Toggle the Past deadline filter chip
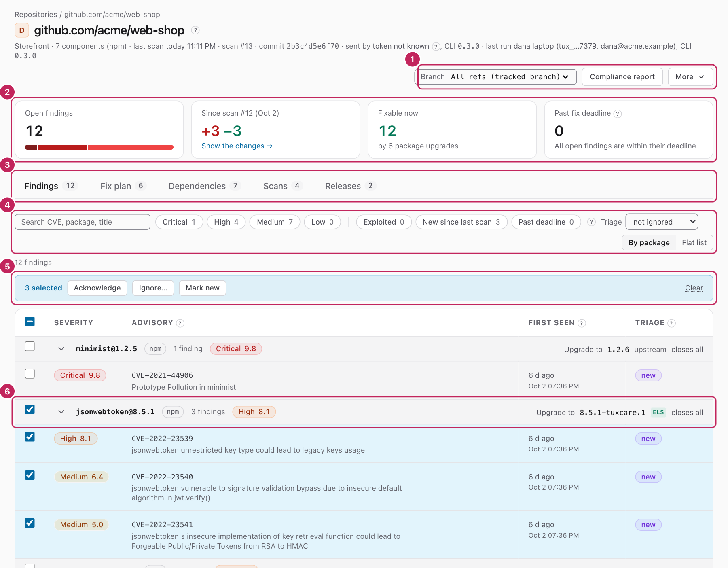Screen dimensions: 728x568 [546, 222]
